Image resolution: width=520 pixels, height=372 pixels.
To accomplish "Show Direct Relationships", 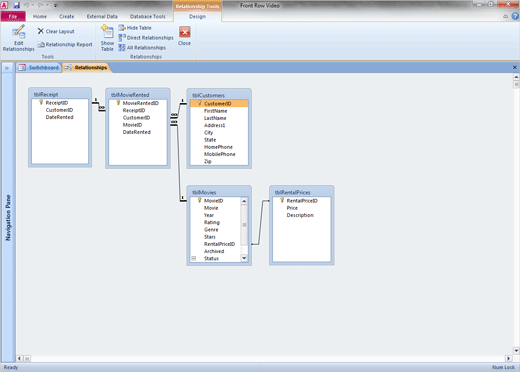I will 146,38.
